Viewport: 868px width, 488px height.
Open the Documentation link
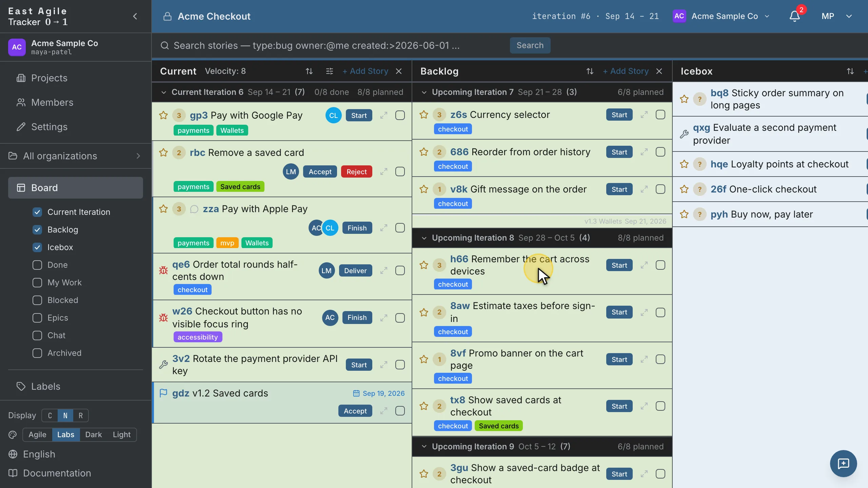point(50,473)
